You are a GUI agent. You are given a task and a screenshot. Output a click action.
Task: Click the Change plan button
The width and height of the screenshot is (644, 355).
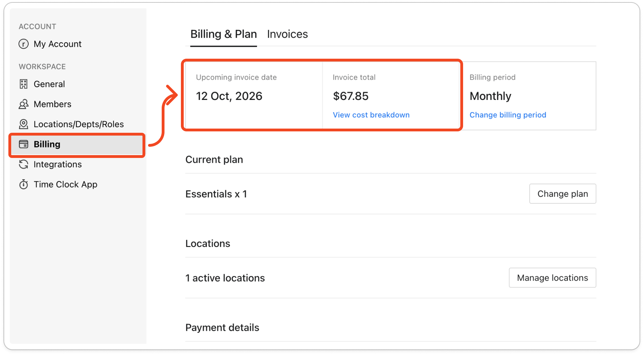click(x=563, y=194)
